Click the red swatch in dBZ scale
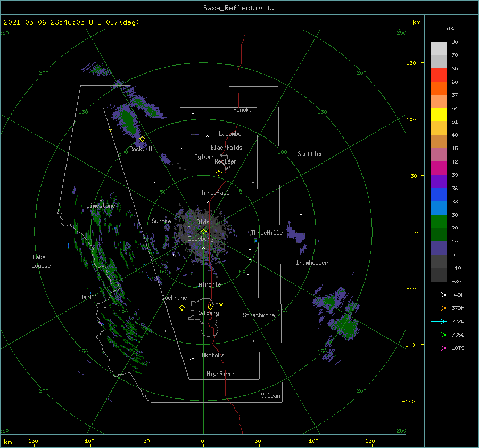The image size is (479, 448). [x=439, y=75]
